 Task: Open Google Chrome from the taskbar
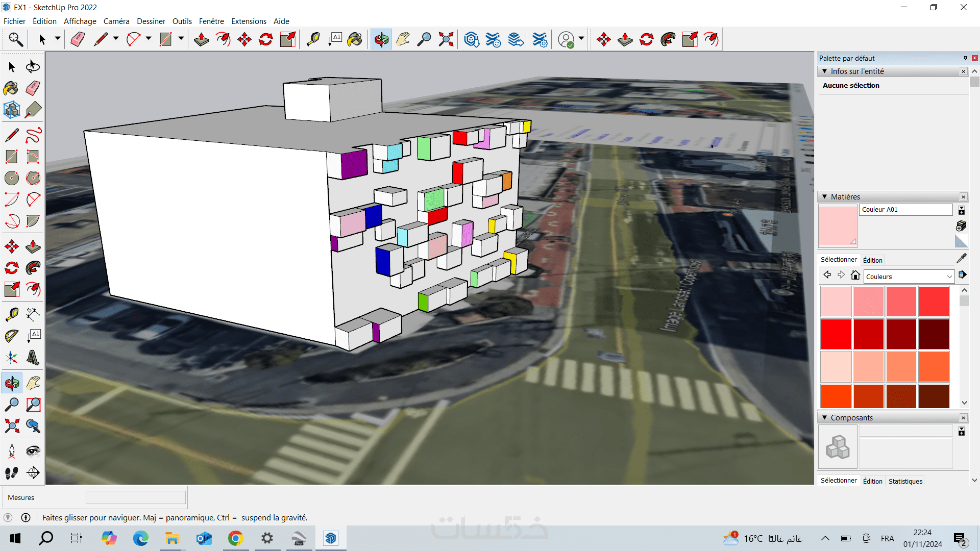click(235, 538)
